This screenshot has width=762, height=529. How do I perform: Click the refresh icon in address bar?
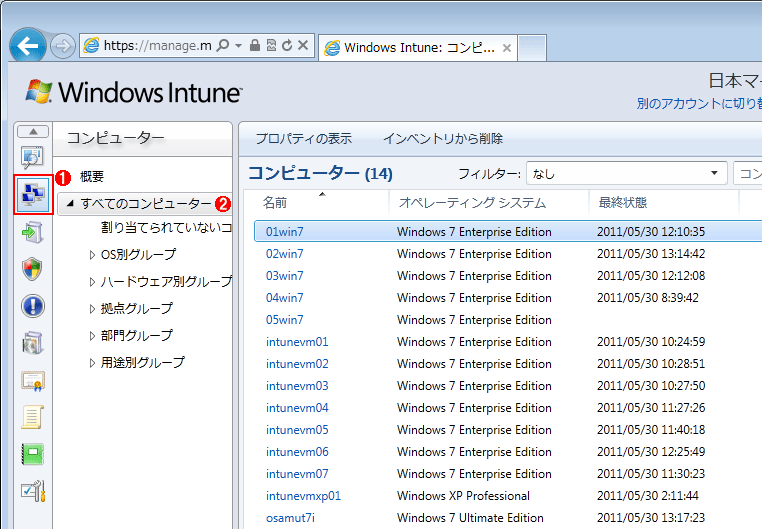(x=287, y=46)
